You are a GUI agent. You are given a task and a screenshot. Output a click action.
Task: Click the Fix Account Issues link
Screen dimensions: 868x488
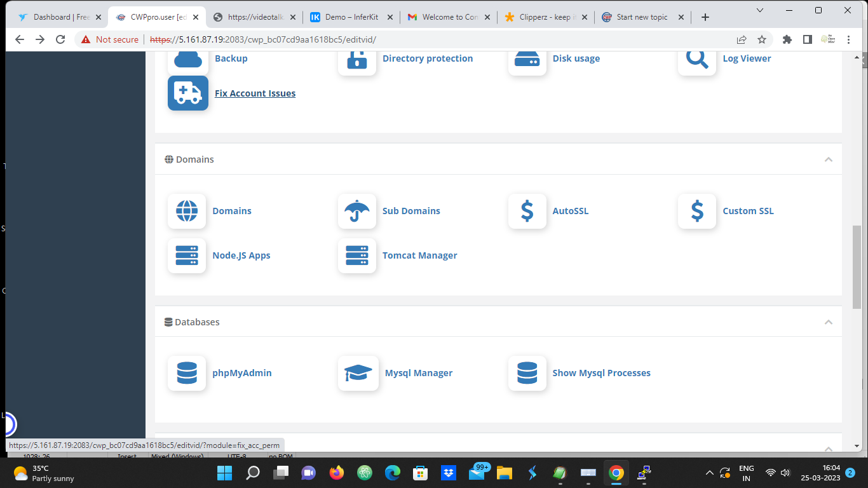tap(255, 93)
